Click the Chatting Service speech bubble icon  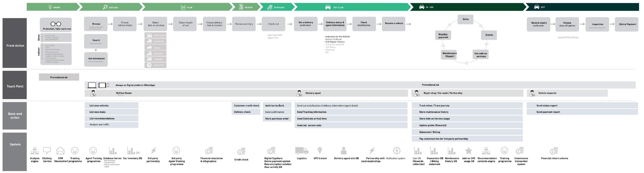pos(47,150)
